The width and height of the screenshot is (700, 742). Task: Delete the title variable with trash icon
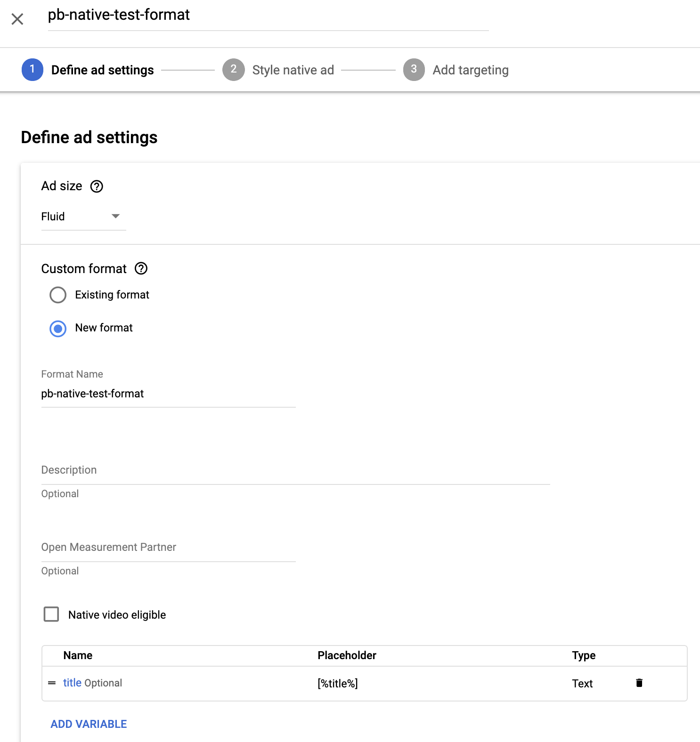click(639, 683)
